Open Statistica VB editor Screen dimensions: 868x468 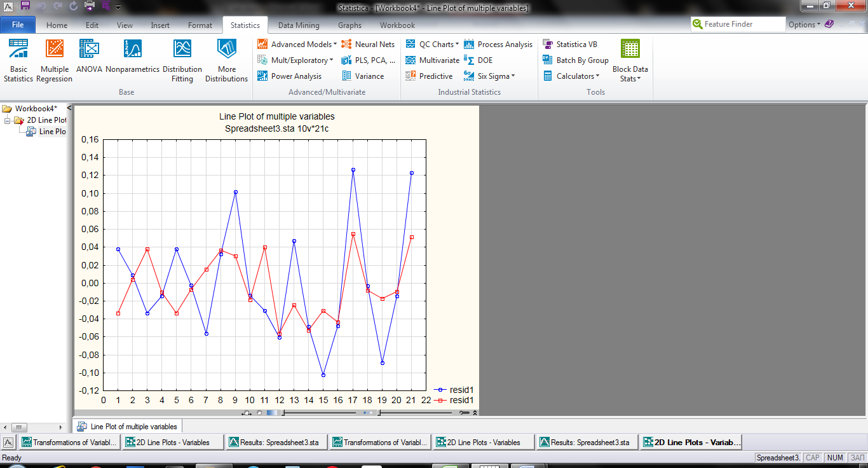coord(570,45)
